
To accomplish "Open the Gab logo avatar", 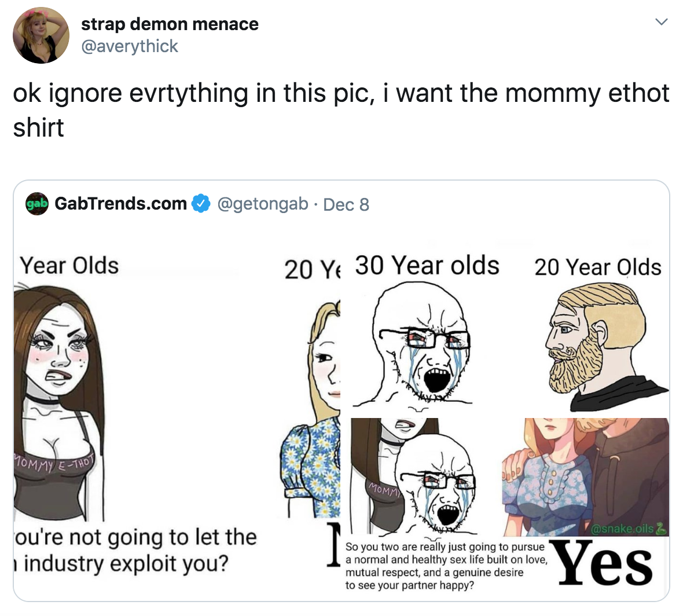I will click(37, 204).
